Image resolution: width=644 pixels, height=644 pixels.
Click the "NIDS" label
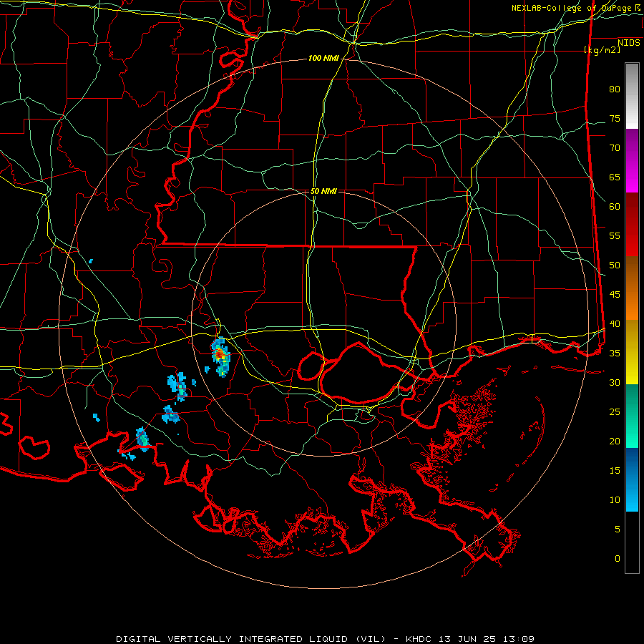coord(629,43)
